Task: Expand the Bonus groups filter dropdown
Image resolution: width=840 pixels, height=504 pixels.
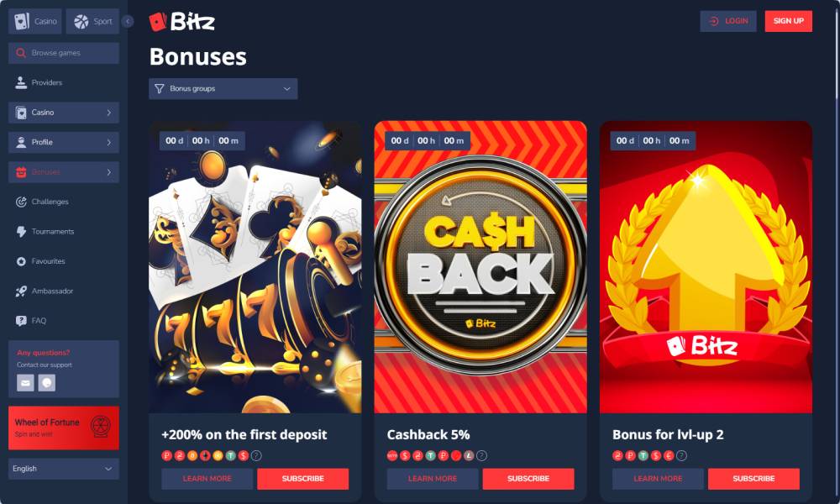Action: 223,88
